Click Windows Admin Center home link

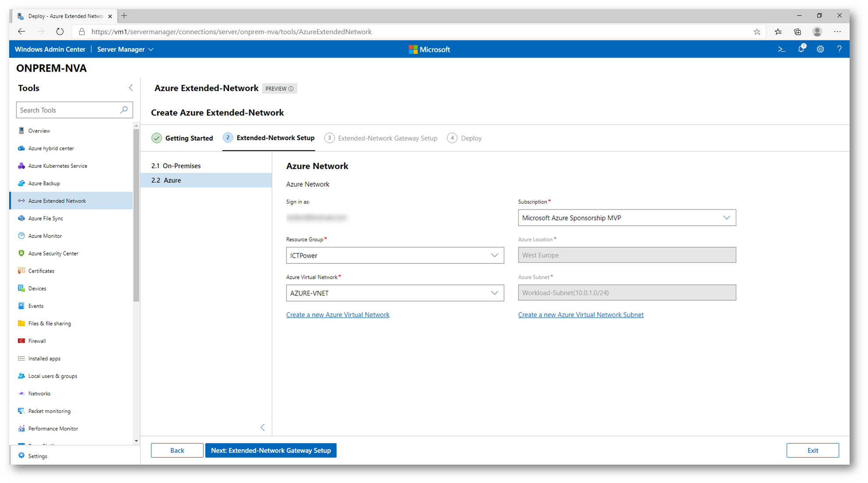click(x=50, y=49)
